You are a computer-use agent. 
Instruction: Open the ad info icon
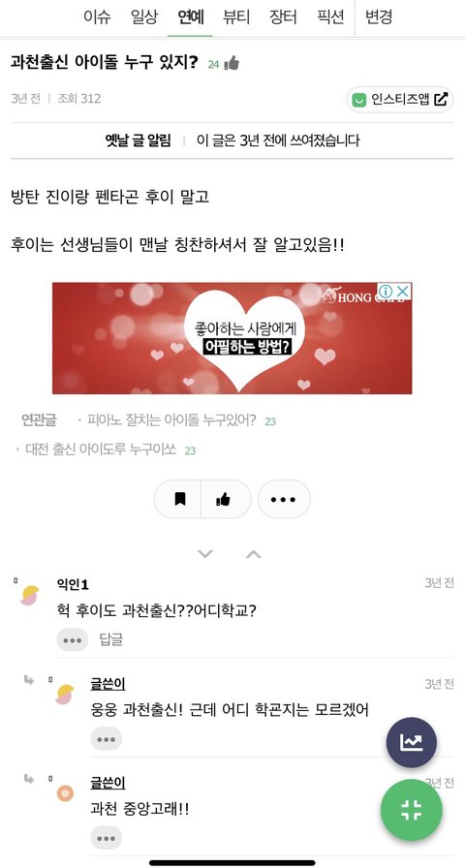[386, 292]
